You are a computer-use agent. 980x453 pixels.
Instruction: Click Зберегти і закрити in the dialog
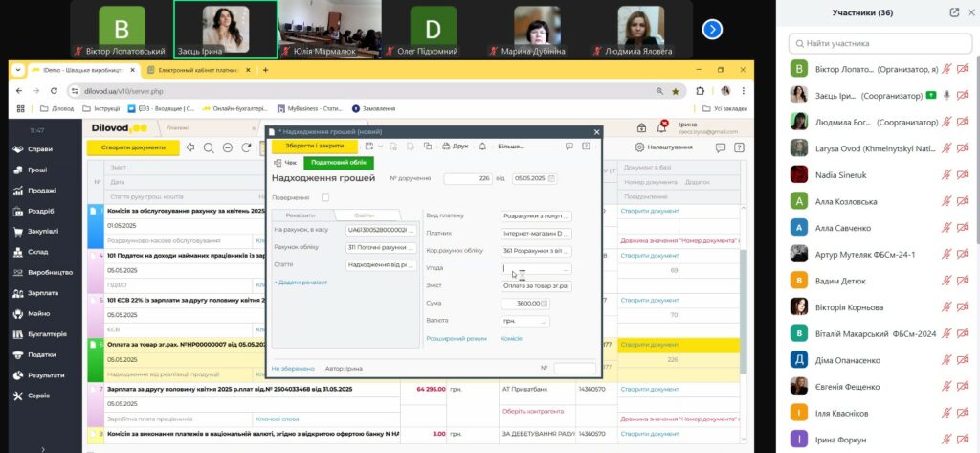(314, 146)
